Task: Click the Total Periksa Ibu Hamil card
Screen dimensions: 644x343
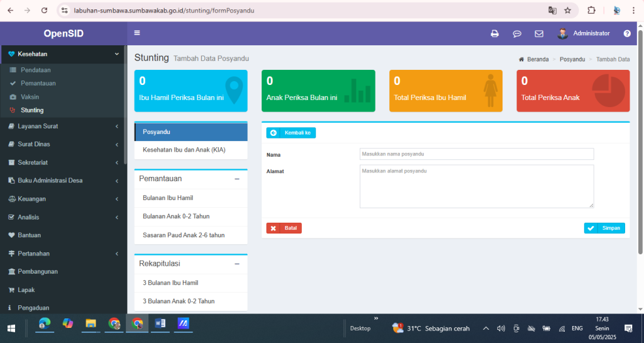Action: (x=446, y=91)
